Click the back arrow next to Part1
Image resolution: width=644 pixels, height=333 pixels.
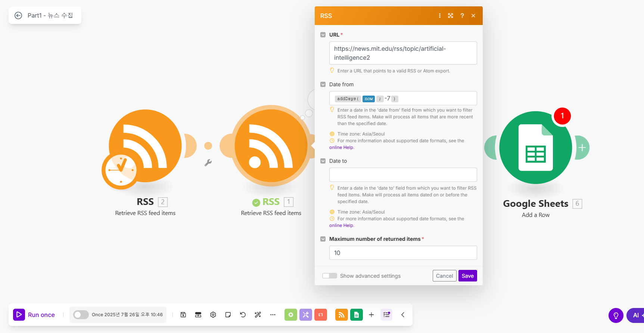(x=18, y=15)
